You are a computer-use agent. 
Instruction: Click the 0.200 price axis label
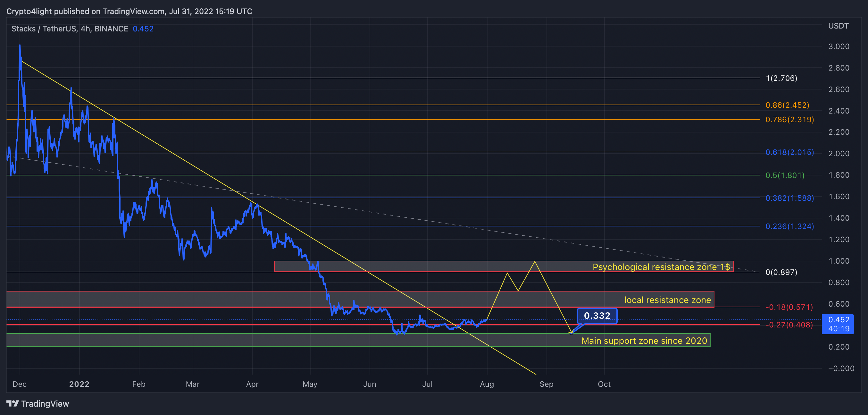pyautogui.click(x=839, y=347)
